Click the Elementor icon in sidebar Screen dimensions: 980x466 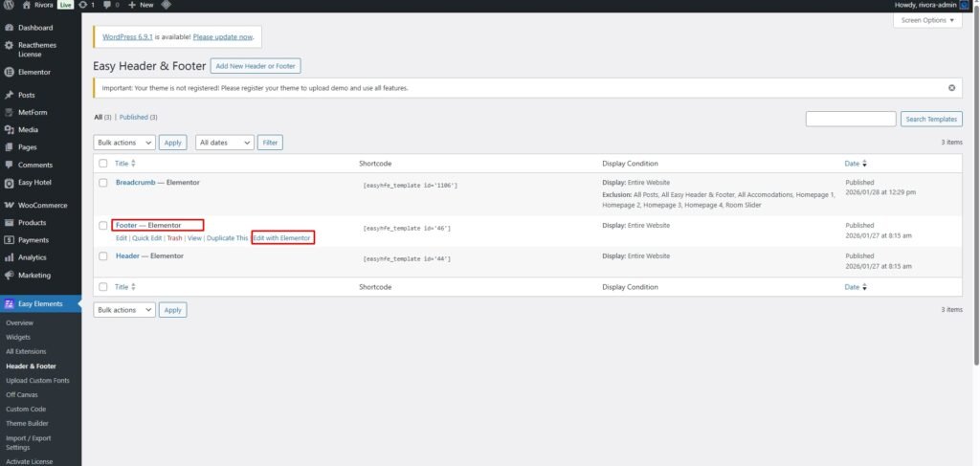9,72
